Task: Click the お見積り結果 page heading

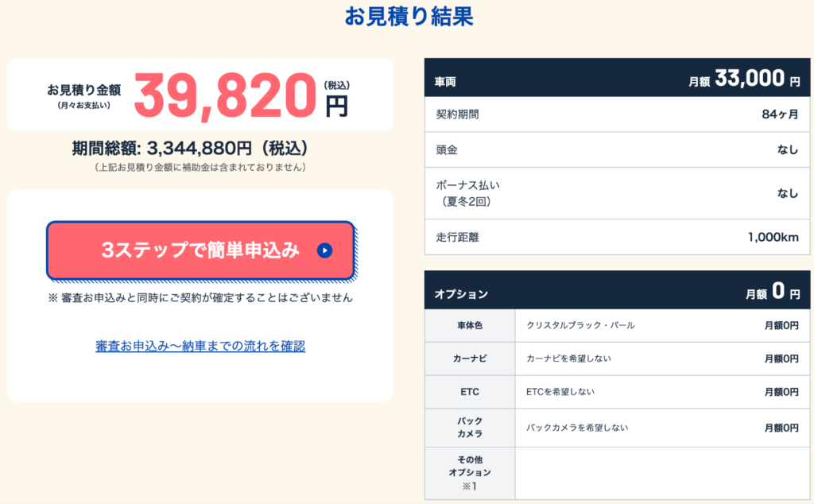Action: [409, 17]
